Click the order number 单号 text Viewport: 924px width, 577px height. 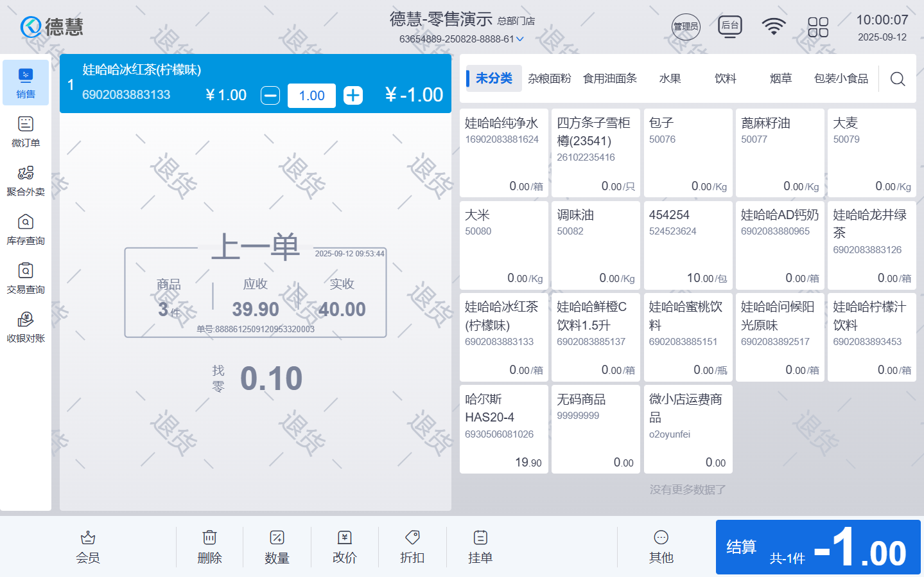(x=256, y=329)
